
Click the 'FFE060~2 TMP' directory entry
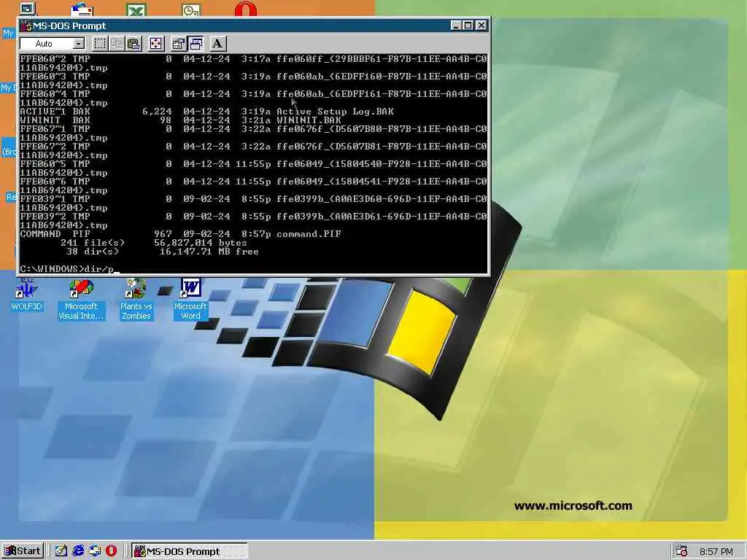click(55, 59)
